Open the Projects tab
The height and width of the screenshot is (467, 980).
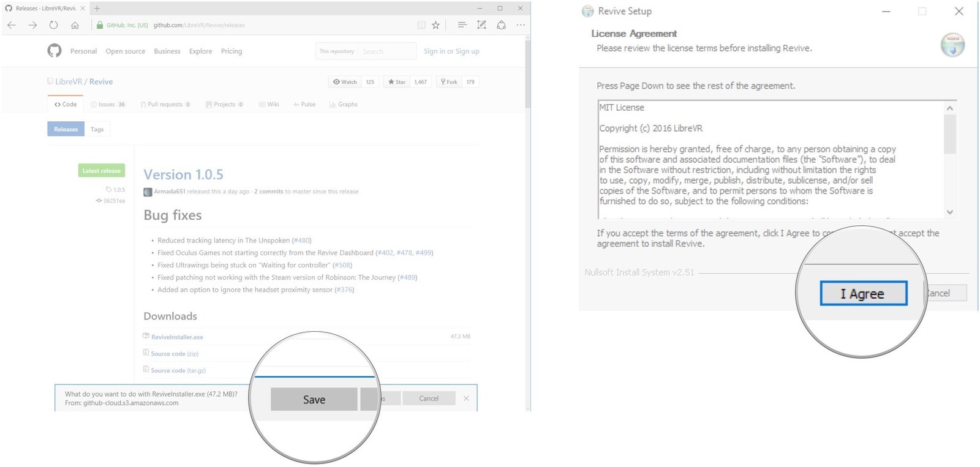(x=225, y=105)
